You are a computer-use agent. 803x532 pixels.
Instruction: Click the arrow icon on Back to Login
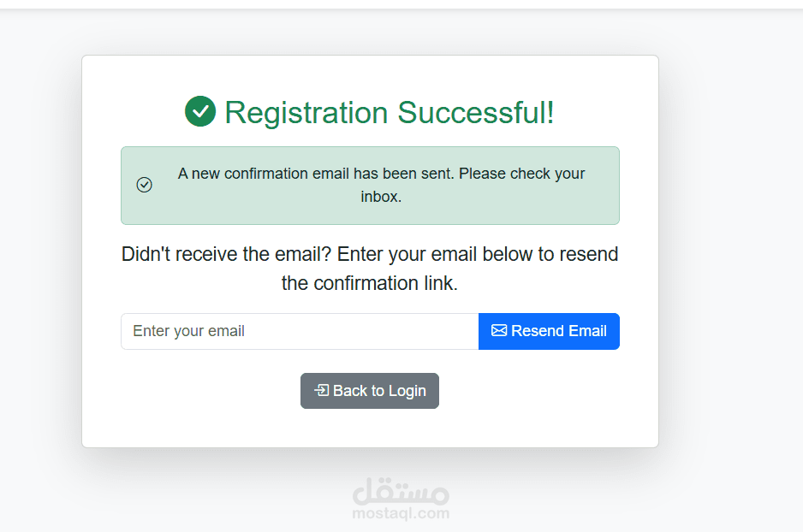321,391
